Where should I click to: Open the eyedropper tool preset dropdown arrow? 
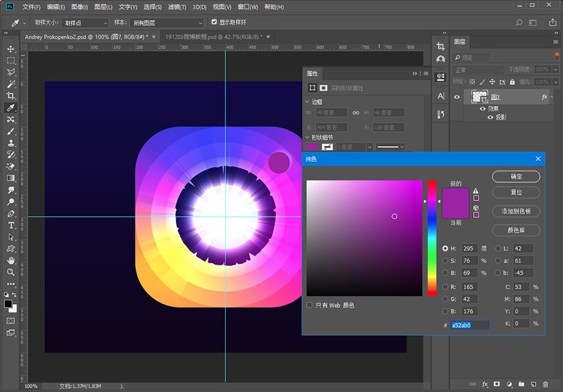pos(24,23)
